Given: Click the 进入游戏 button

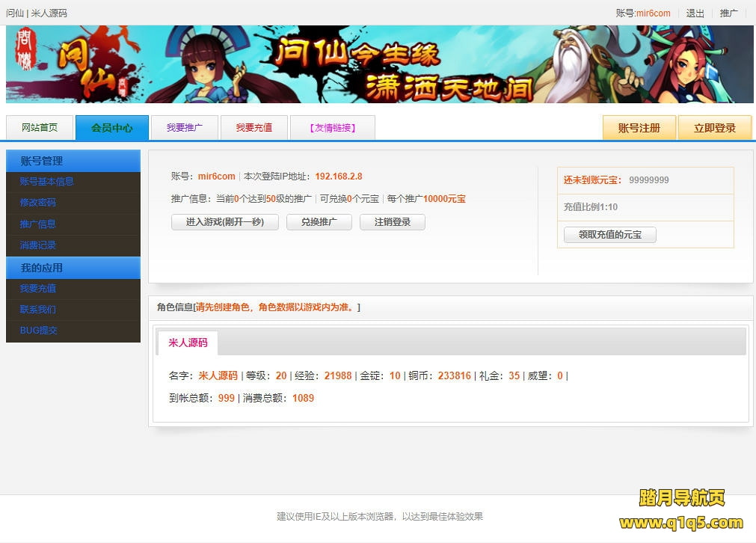Looking at the screenshot, I should [x=224, y=222].
